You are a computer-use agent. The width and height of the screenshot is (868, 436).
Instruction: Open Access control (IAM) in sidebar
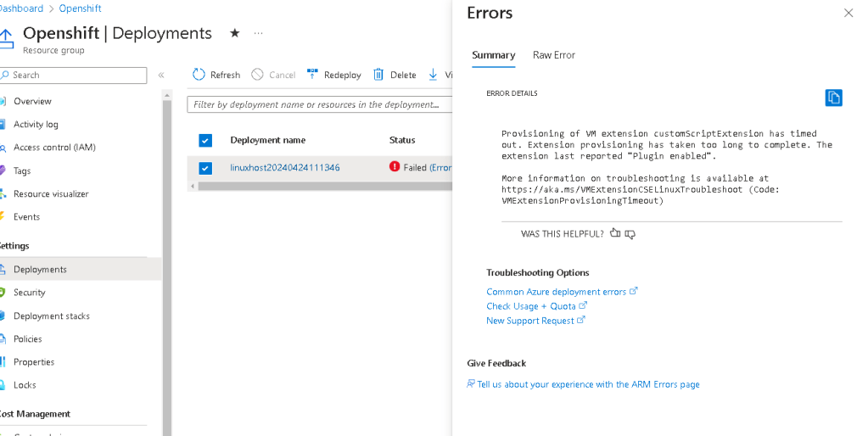point(54,148)
